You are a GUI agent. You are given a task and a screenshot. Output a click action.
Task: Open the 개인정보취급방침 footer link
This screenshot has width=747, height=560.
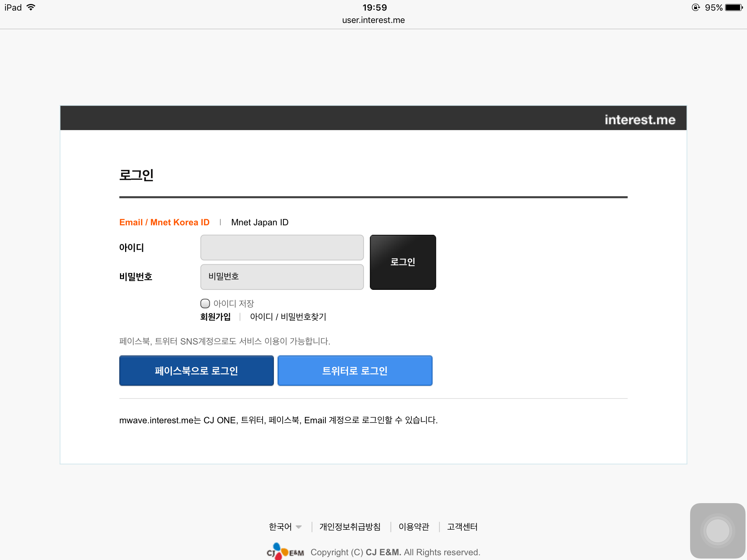tap(350, 527)
